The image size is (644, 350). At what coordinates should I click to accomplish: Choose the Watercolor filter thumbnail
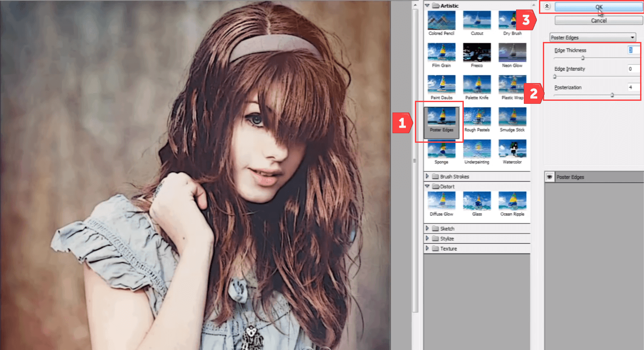512,149
